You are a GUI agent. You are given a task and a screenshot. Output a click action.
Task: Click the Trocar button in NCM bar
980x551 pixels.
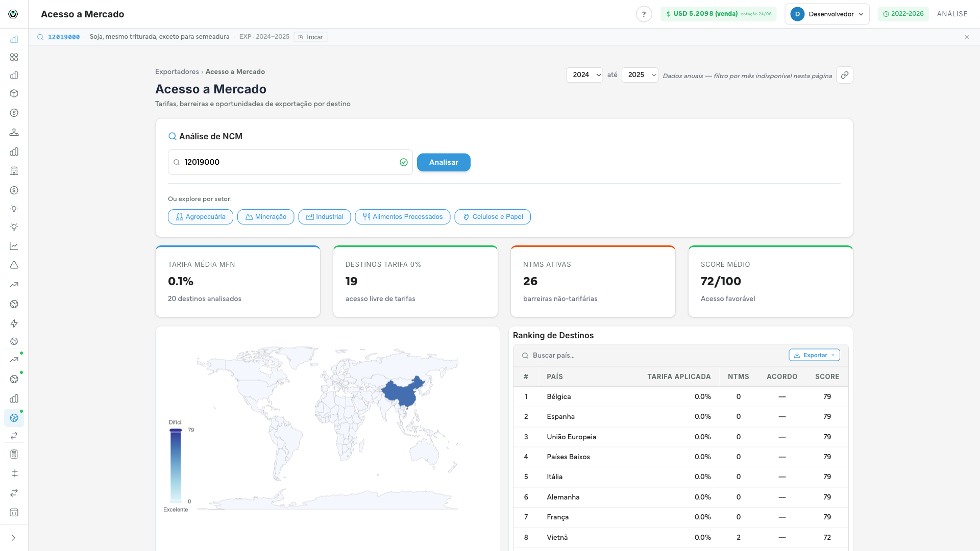pos(310,37)
